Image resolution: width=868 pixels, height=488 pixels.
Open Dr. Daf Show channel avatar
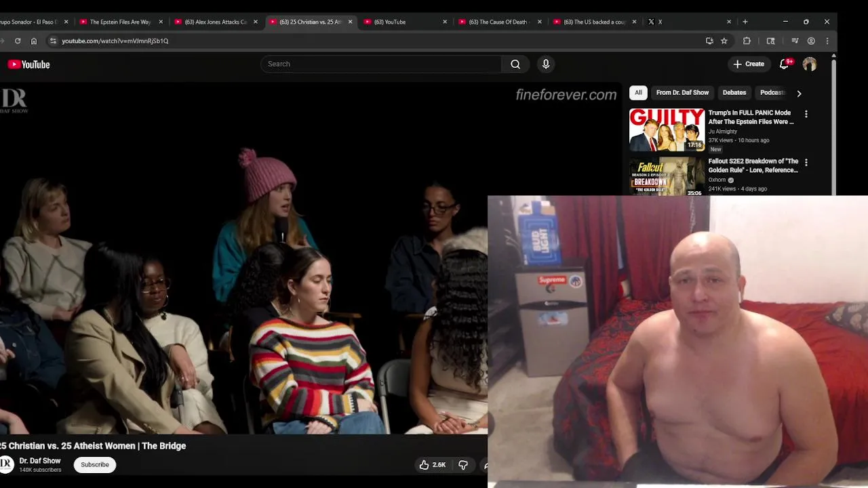coord(6,464)
